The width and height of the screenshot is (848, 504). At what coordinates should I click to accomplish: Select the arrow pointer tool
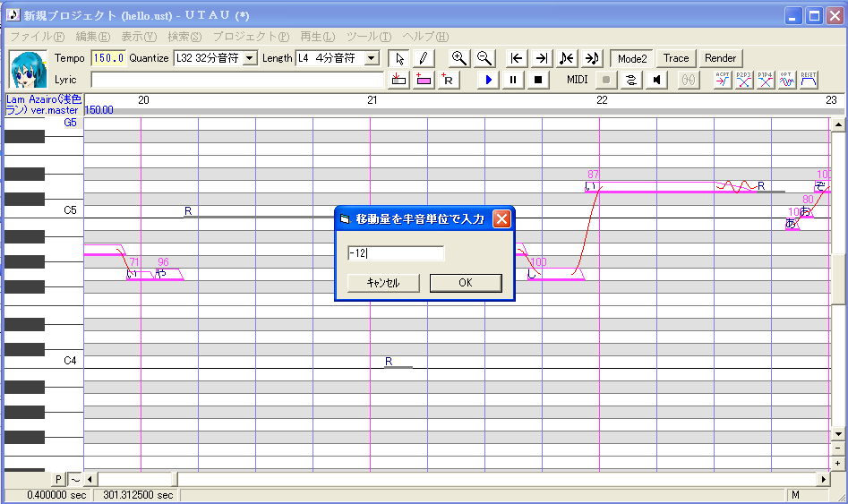(399, 58)
